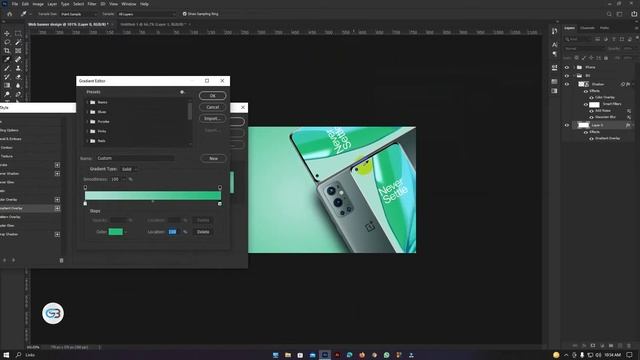Expand the Basics preset folder
640x360 pixels.
87,102
